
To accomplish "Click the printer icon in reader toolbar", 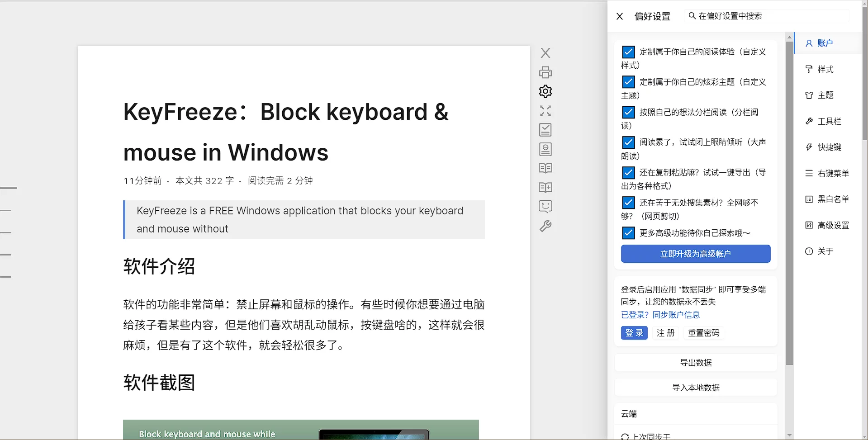I will click(545, 72).
